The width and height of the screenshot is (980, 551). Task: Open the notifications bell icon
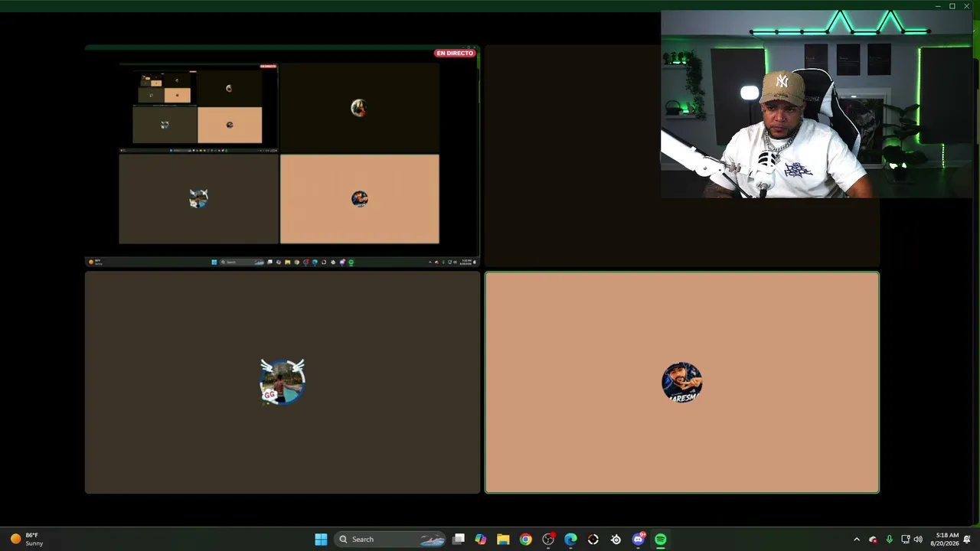point(967,540)
